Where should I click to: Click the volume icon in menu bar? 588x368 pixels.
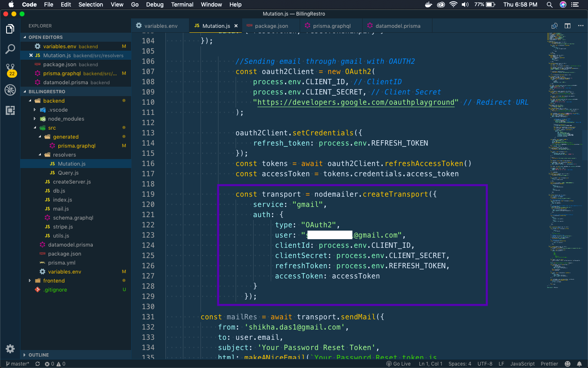tap(465, 4)
